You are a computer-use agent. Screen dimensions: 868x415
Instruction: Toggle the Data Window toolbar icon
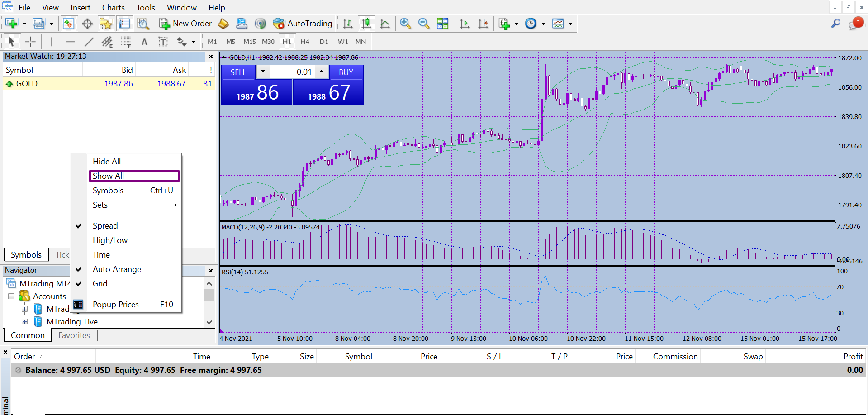point(87,24)
